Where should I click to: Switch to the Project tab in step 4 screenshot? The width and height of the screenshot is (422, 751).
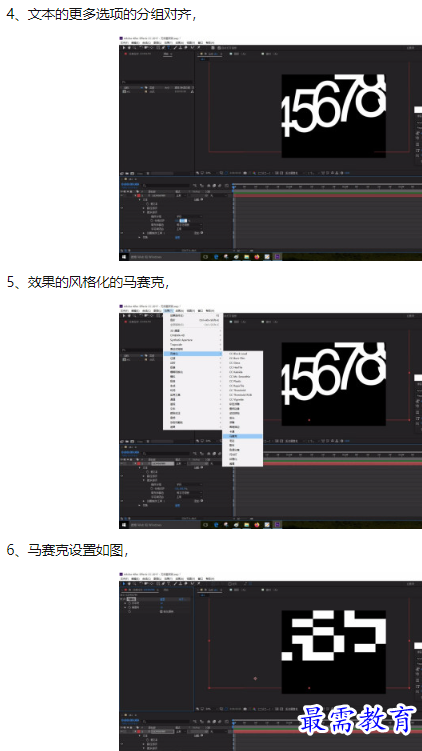(x=168, y=54)
